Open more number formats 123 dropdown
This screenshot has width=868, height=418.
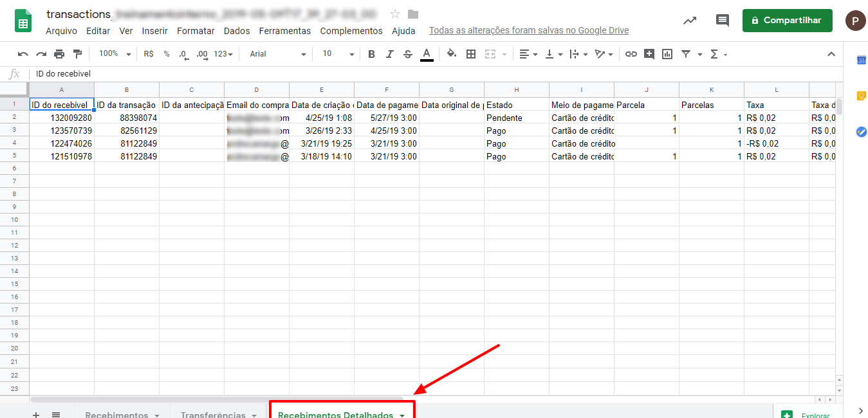coord(224,54)
